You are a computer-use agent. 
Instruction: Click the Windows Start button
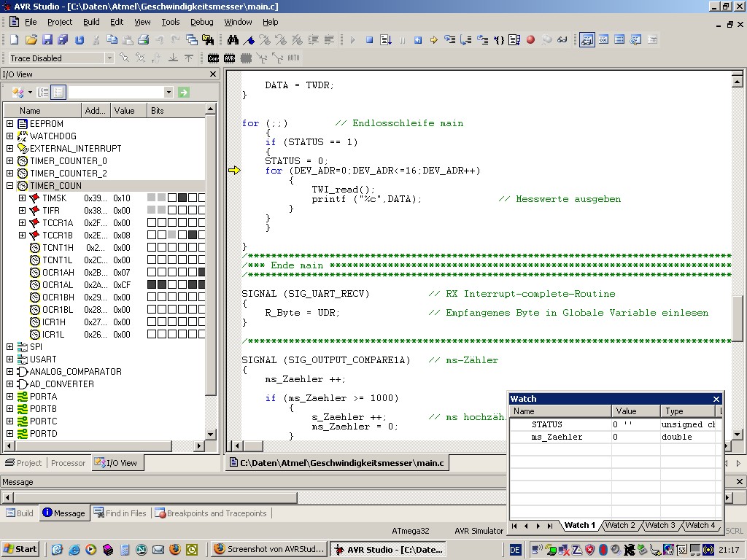pos(20,549)
